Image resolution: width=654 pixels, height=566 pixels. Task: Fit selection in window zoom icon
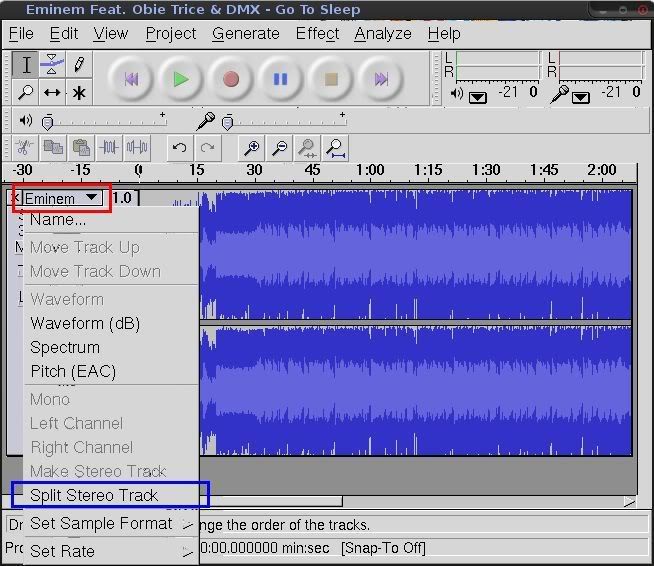click(307, 148)
